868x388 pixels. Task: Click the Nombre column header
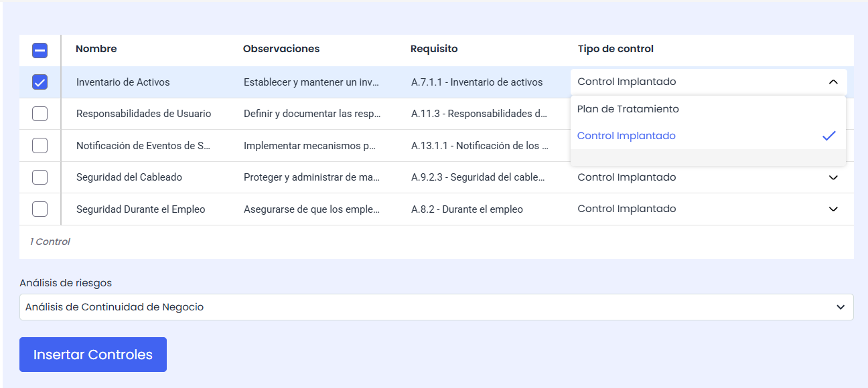click(96, 49)
